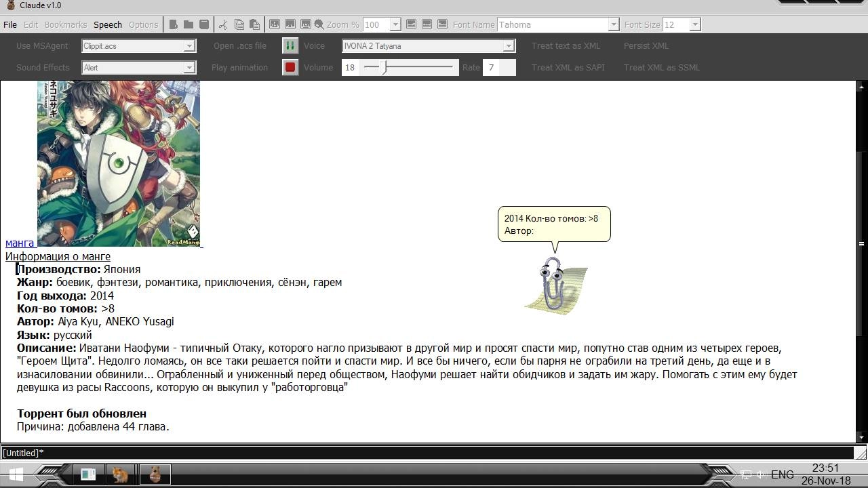
Task: Open the Speech menu
Action: [108, 24]
